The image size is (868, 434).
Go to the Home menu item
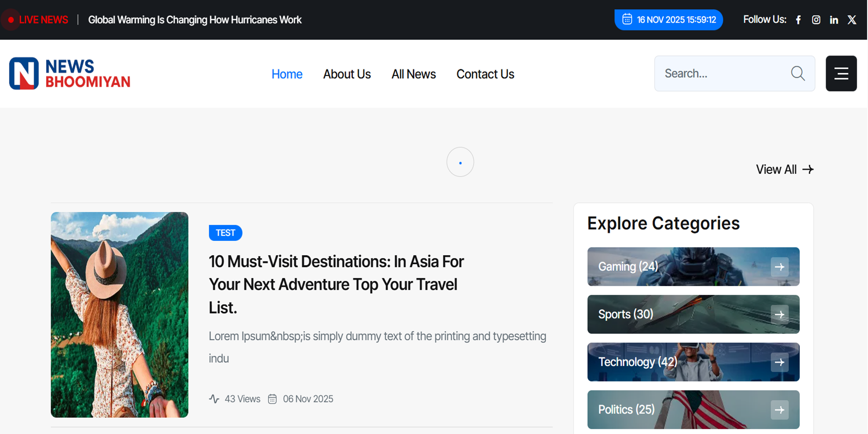[x=287, y=74]
